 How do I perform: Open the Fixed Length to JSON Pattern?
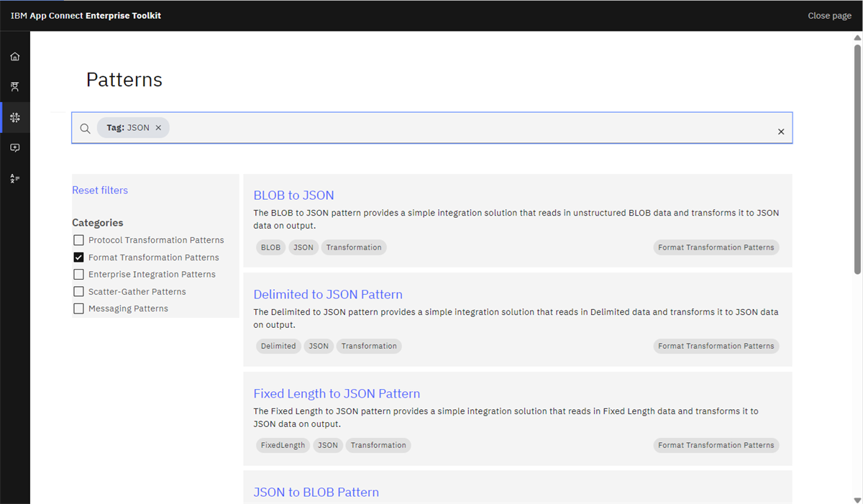tap(337, 393)
